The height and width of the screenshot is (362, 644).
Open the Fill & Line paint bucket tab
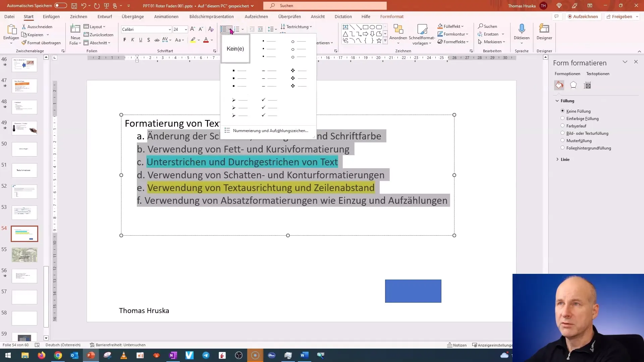tap(559, 85)
